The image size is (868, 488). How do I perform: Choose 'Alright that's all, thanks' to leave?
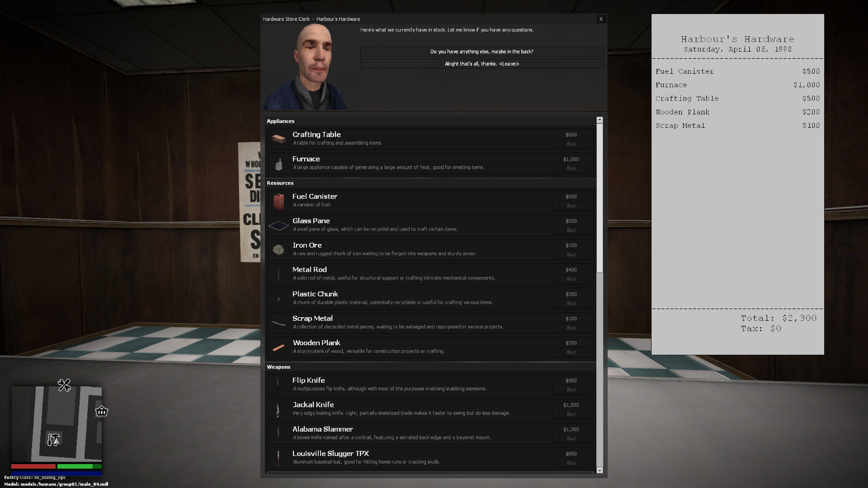click(x=482, y=64)
